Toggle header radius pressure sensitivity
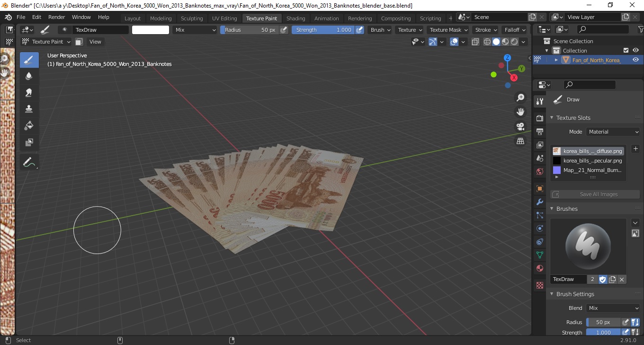This screenshot has width=644, height=345. tap(284, 30)
